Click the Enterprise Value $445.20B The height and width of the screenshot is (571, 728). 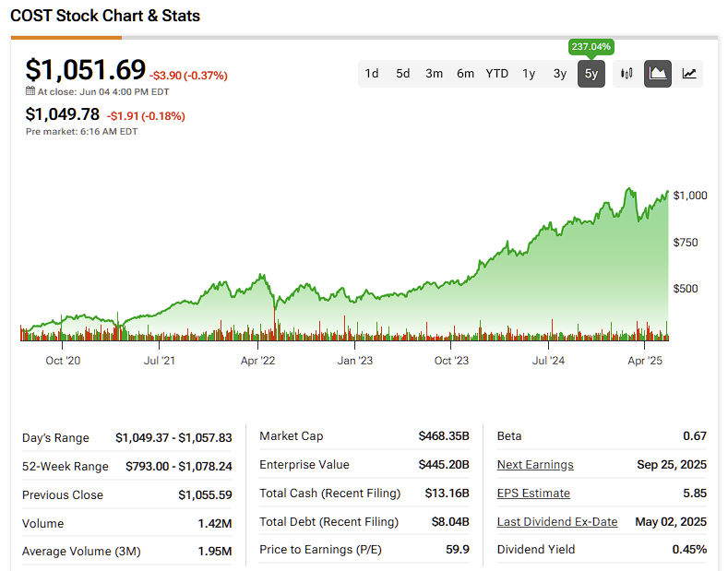444,465
